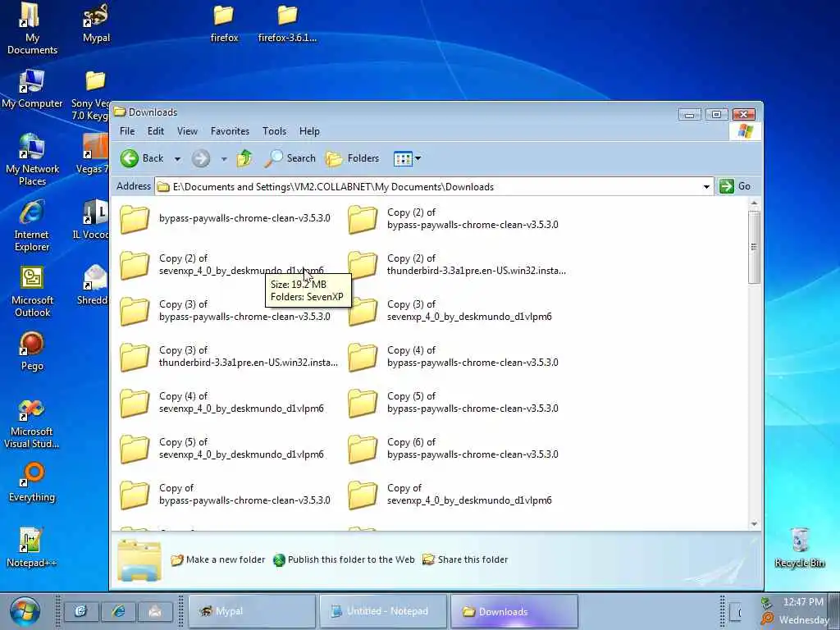Image resolution: width=840 pixels, height=630 pixels.
Task: Select Copy (3) of sevenxp folder
Action: (x=450, y=311)
